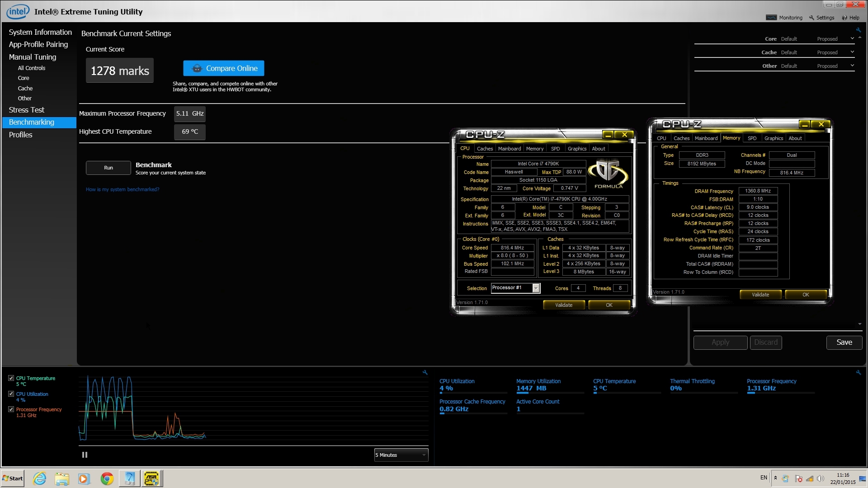868x488 pixels.
Task: Click scroll-down arrow in proposed settings panel
Action: pyautogui.click(x=859, y=324)
